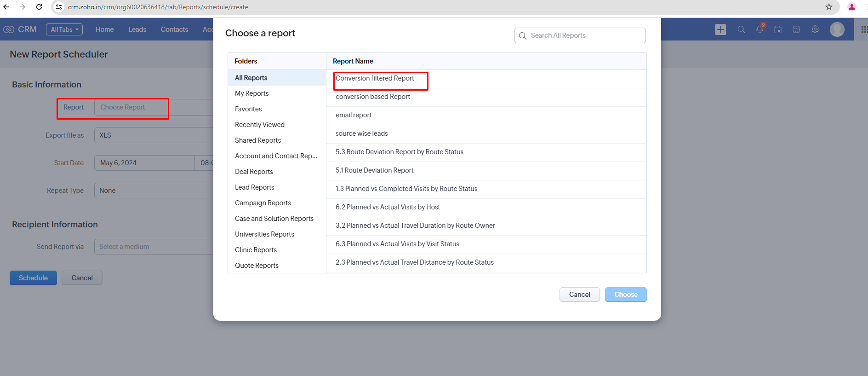
Task: Open the quick create plus icon
Action: point(720,29)
